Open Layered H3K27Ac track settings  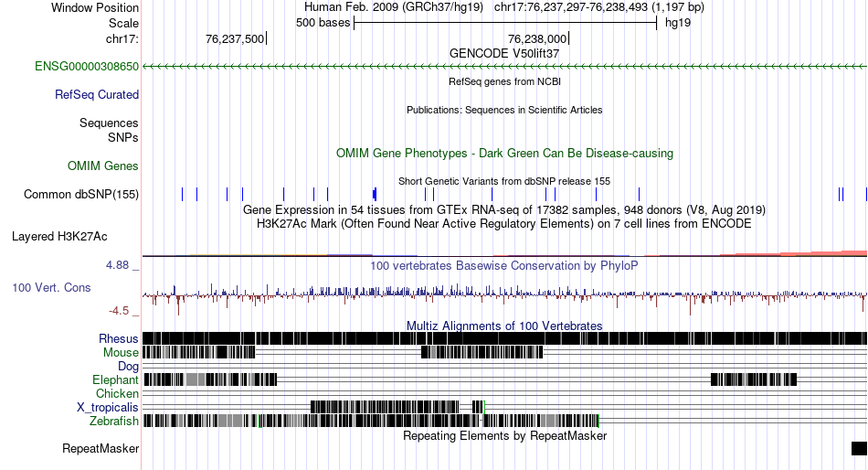pos(59,237)
